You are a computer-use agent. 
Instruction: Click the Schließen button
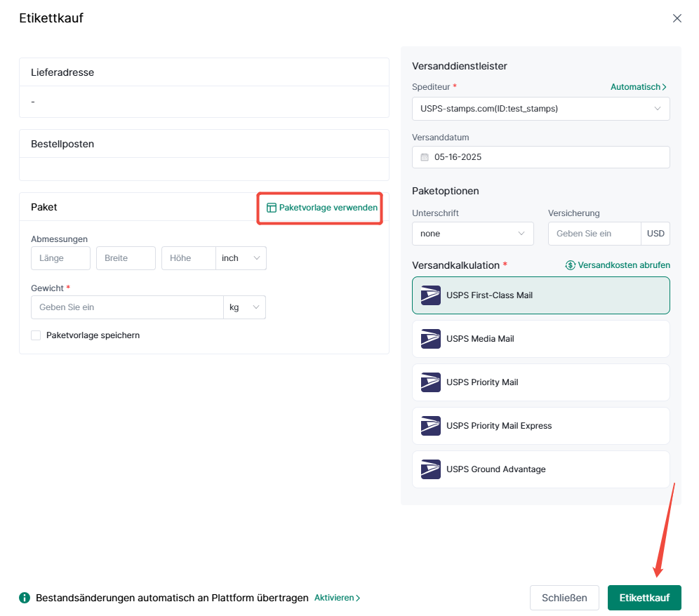(x=564, y=598)
